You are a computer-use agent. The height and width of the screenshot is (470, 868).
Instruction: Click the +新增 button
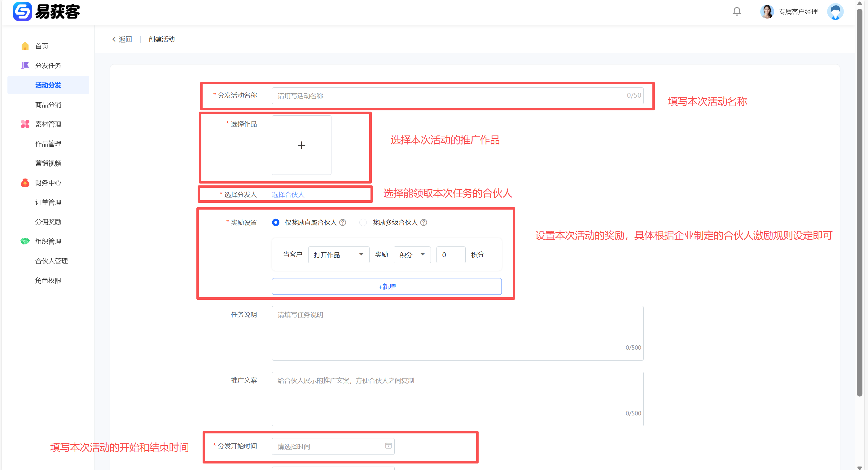coord(387,286)
